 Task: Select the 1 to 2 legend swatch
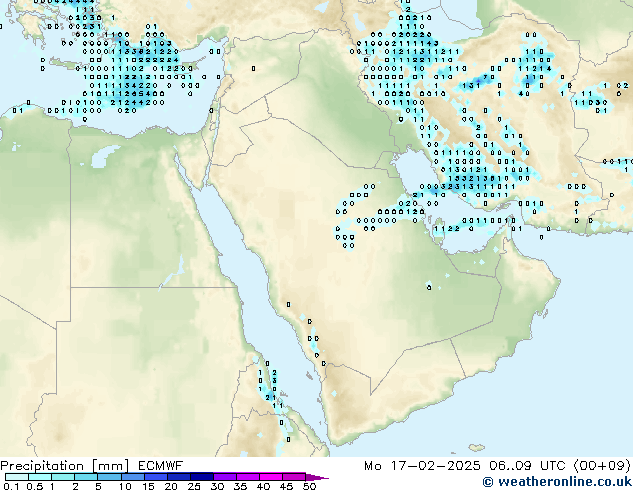coord(63,477)
